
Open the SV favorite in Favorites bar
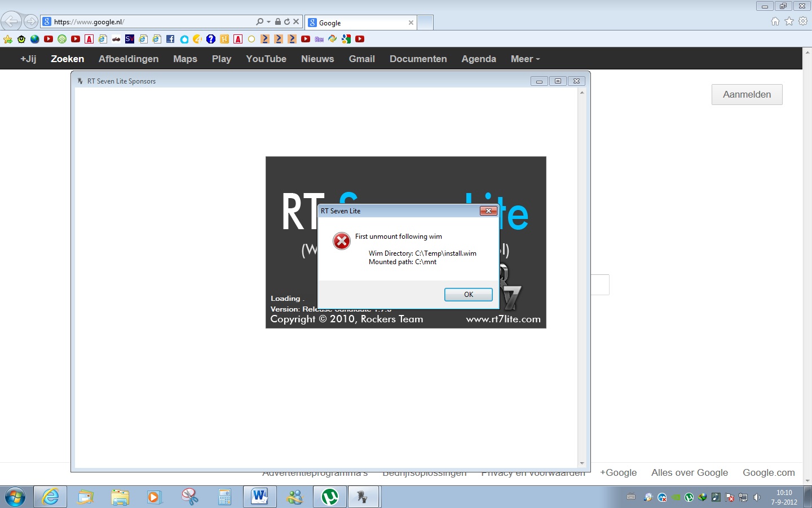130,39
